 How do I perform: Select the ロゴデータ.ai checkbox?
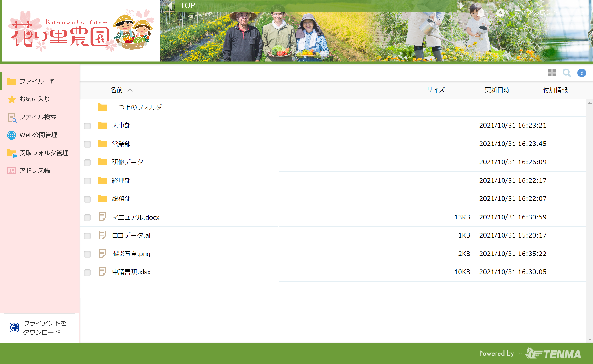tap(87, 236)
